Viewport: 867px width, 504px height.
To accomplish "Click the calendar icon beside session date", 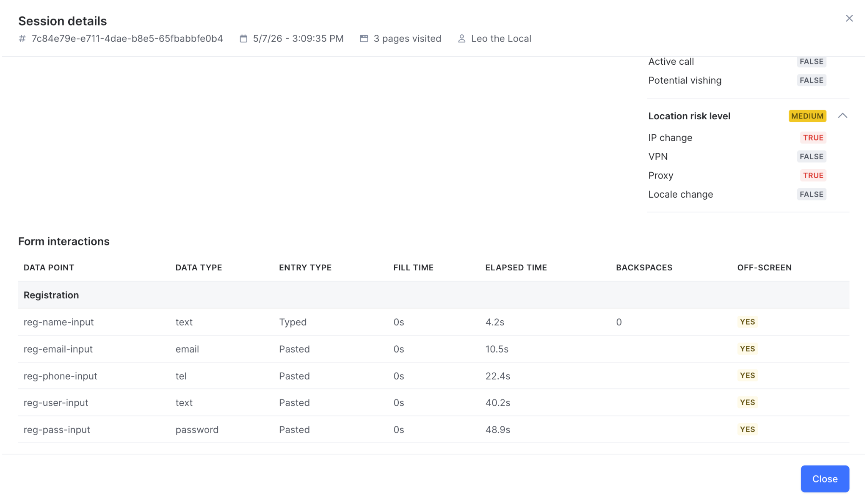I will click(x=243, y=39).
